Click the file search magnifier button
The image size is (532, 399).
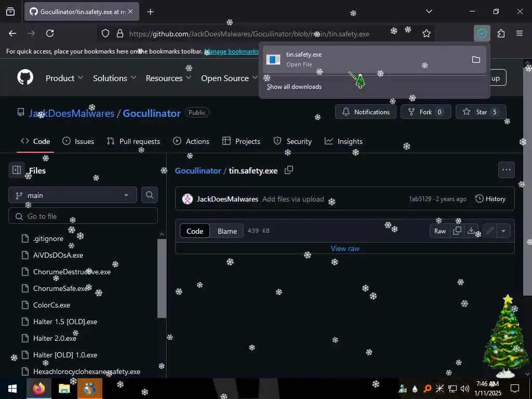(149, 195)
